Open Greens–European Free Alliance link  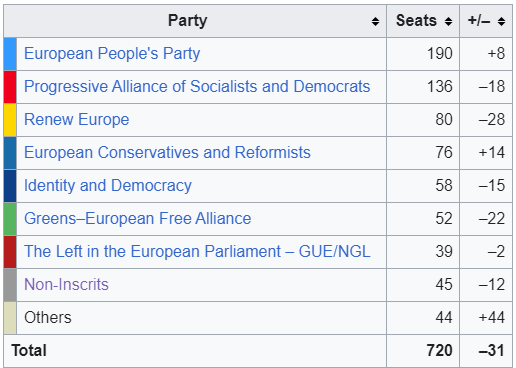tap(137, 219)
